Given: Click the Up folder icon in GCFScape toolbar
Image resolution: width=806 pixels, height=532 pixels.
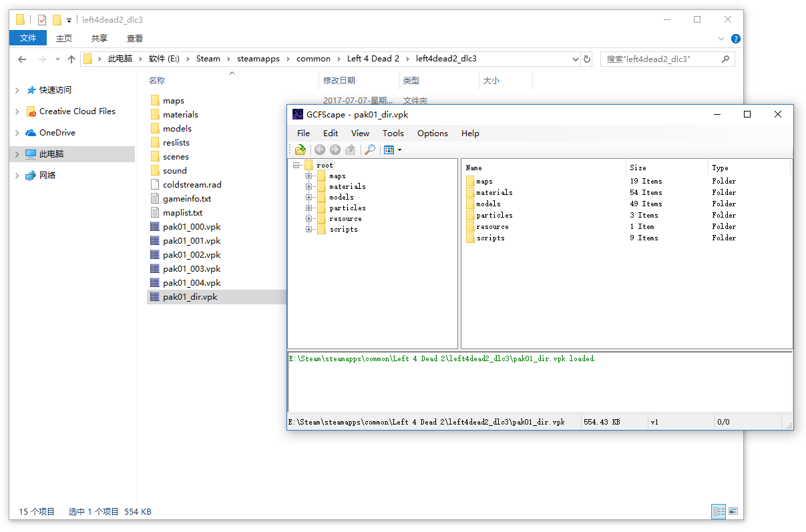Looking at the screenshot, I should pos(351,150).
